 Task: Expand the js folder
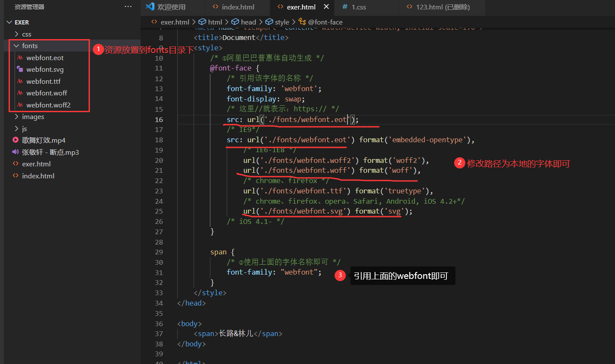(16, 128)
